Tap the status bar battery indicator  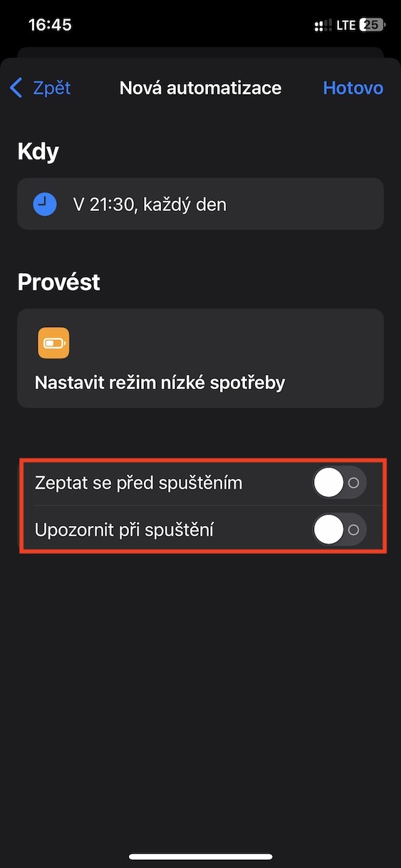(373, 25)
